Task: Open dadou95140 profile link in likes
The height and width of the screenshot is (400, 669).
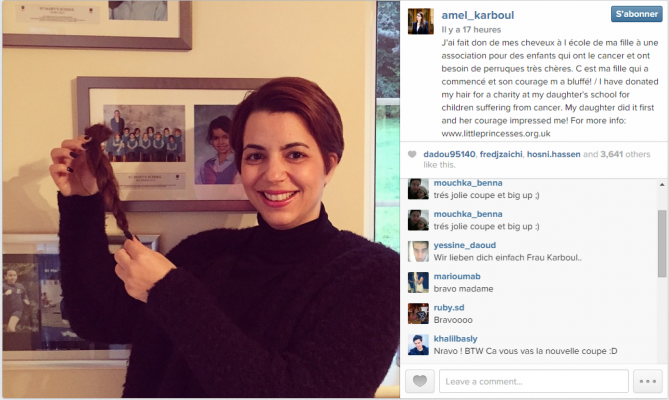Action: click(x=449, y=154)
